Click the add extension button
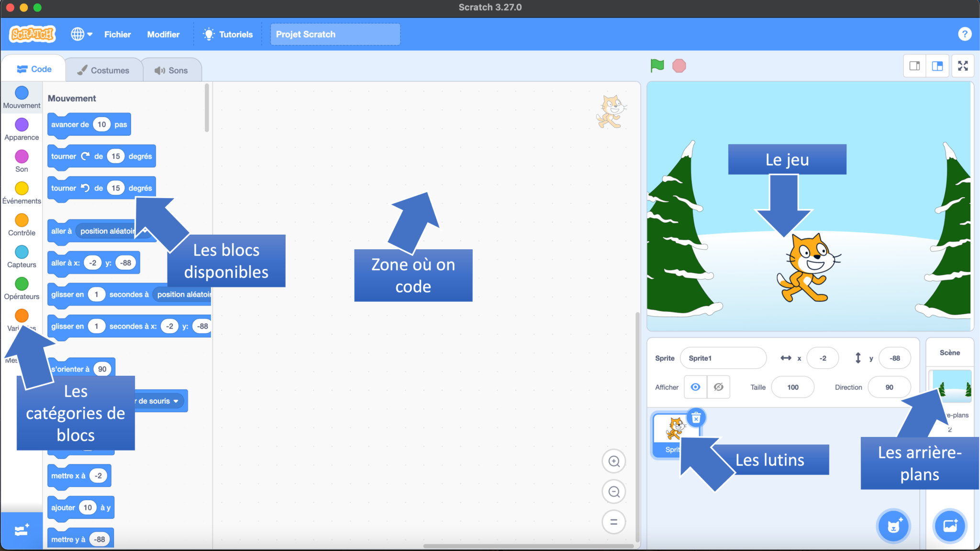The image size is (980, 551). 22,530
